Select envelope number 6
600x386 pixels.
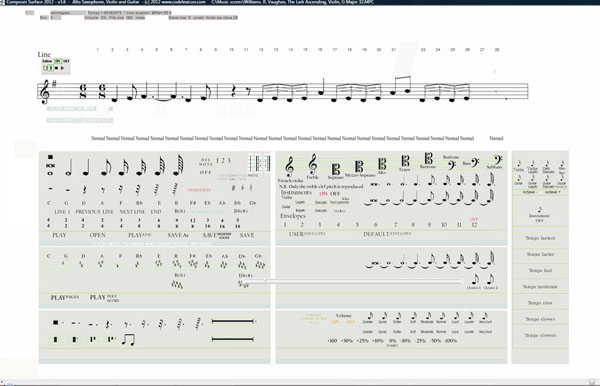[x=375, y=225]
